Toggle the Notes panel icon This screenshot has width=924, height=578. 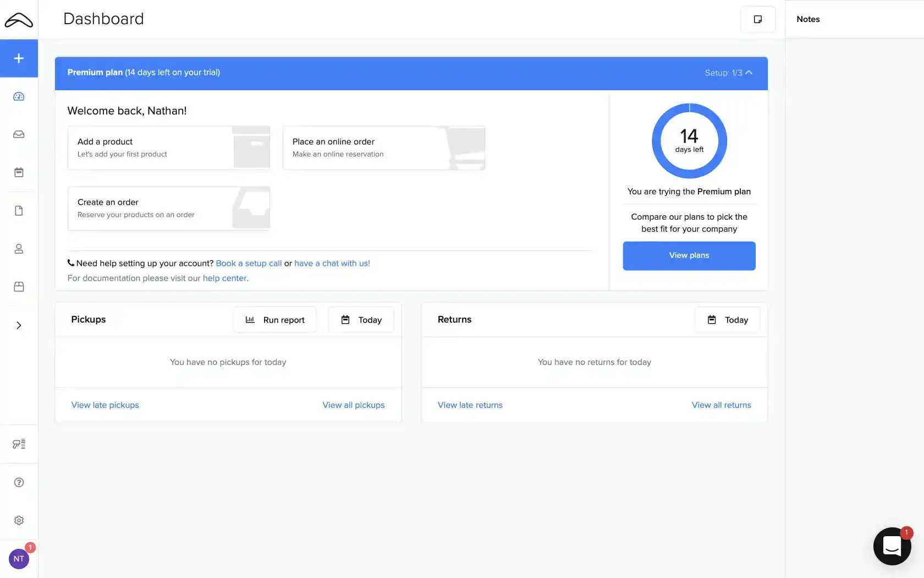[757, 19]
